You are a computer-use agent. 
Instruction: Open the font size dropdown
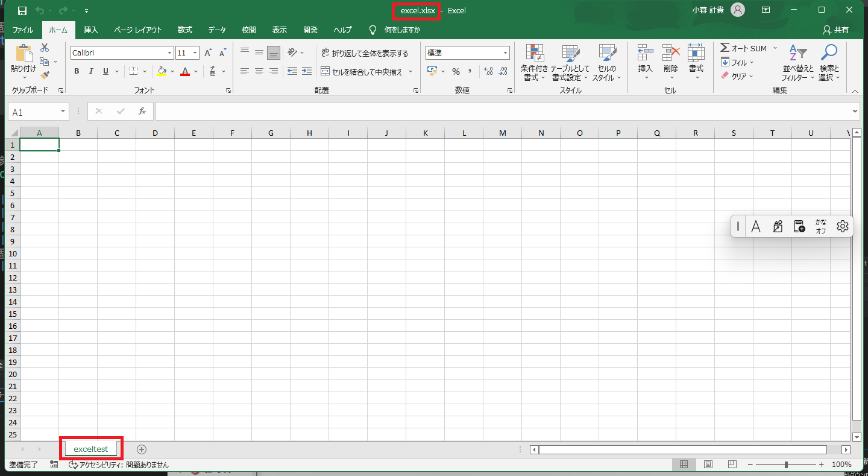coord(195,52)
